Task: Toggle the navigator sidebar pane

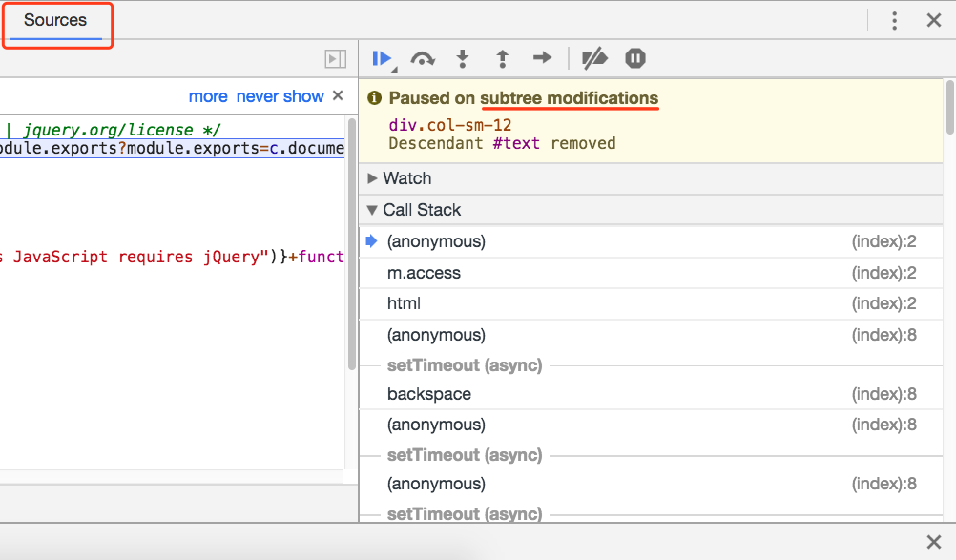Action: click(x=334, y=59)
